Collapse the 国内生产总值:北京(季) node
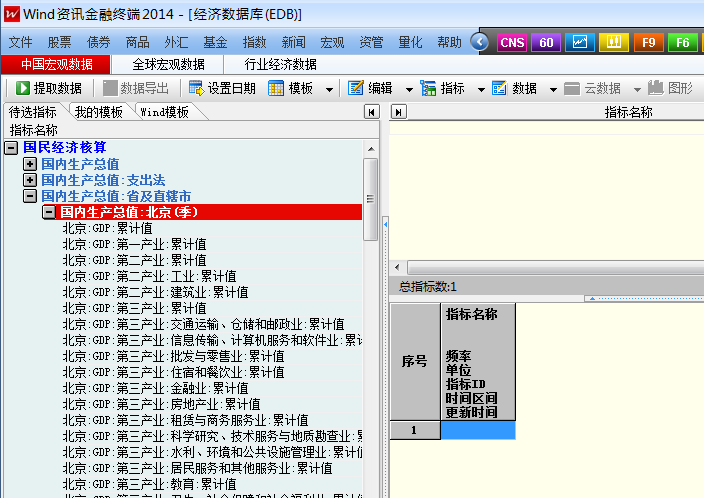The image size is (705, 498). [49, 212]
